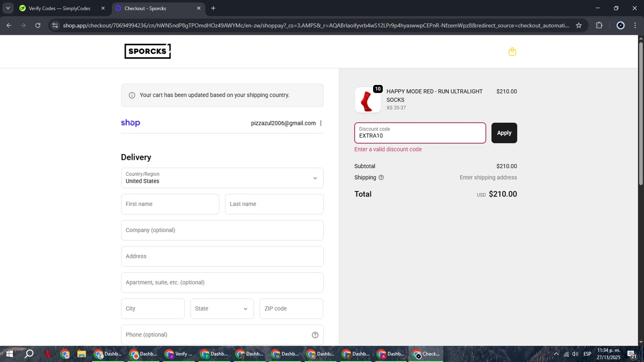This screenshot has height=362, width=644.
Task: Click the red socks product thumbnail
Action: click(x=368, y=100)
